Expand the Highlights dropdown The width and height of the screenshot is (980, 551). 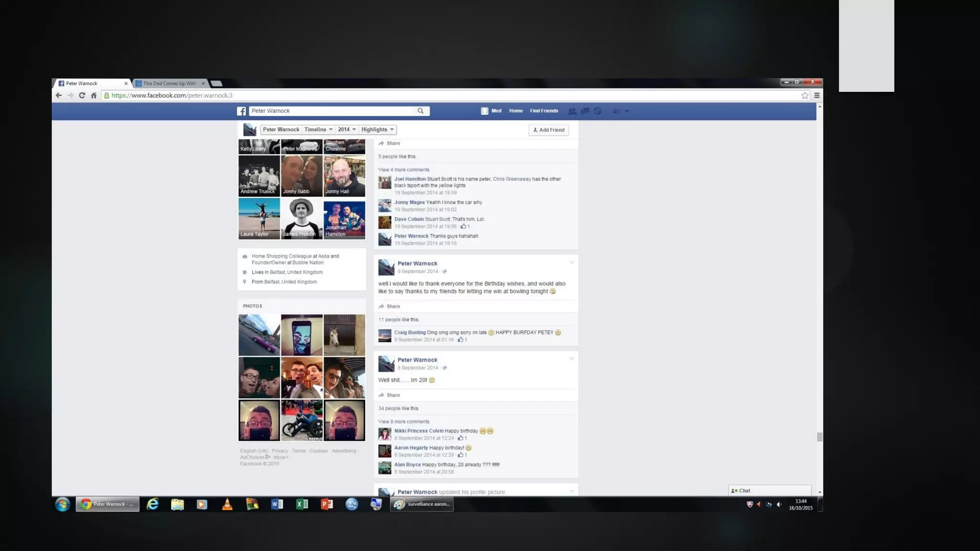[x=377, y=130]
